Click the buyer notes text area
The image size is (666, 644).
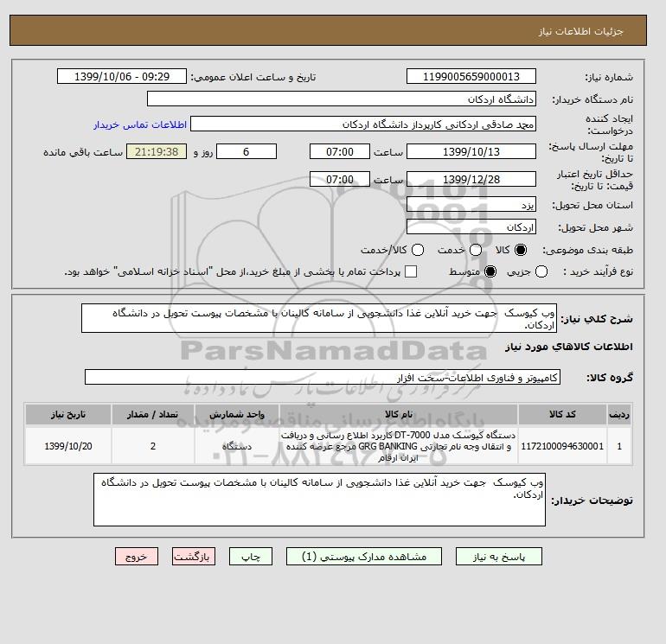[x=319, y=500]
